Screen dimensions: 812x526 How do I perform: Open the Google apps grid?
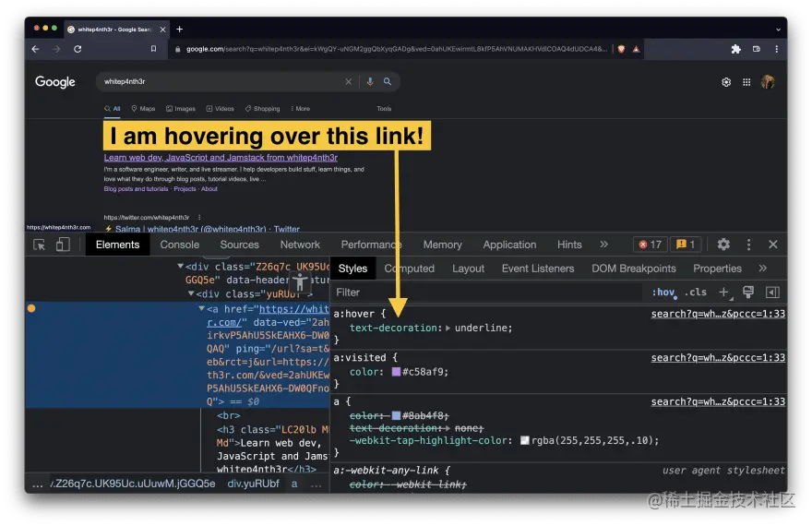(x=746, y=82)
